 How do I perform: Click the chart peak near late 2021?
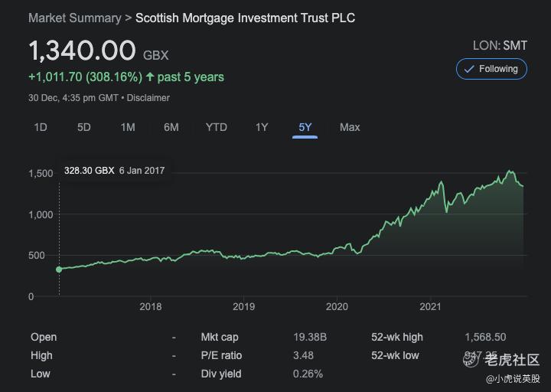510,171
